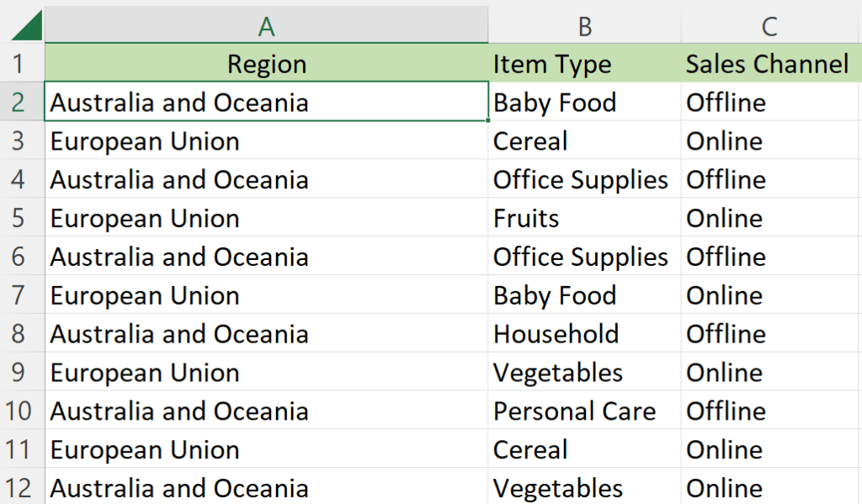The height and width of the screenshot is (504, 862).
Task: Click the Region header cell
Action: point(267,63)
